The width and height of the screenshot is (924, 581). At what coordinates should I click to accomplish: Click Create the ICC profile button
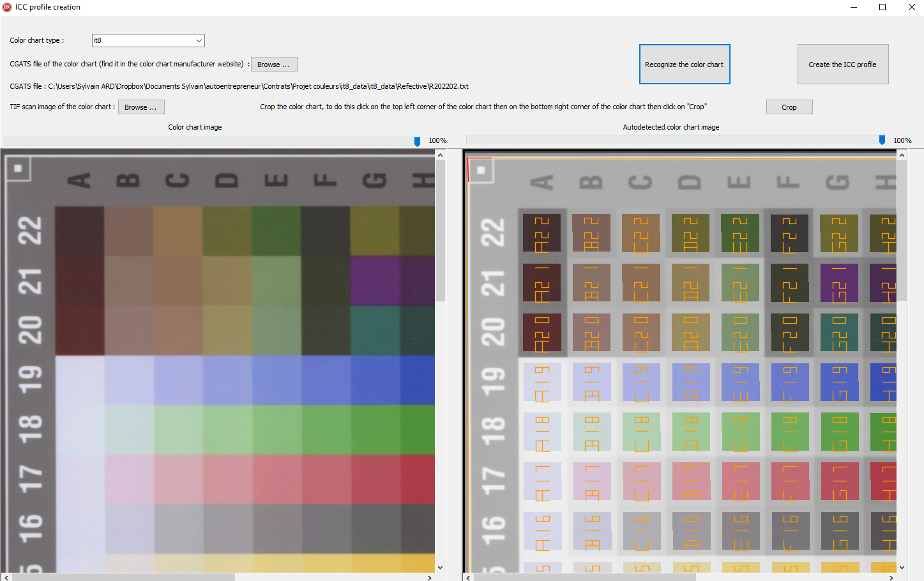pyautogui.click(x=843, y=64)
